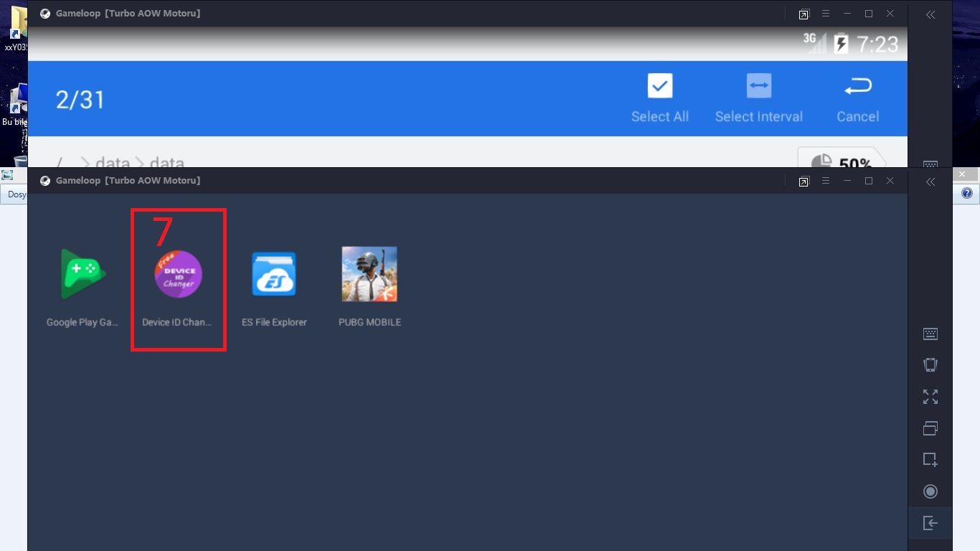The width and height of the screenshot is (980, 551).
Task: Open hamburger menu in front Gameloop window
Action: coord(826,181)
